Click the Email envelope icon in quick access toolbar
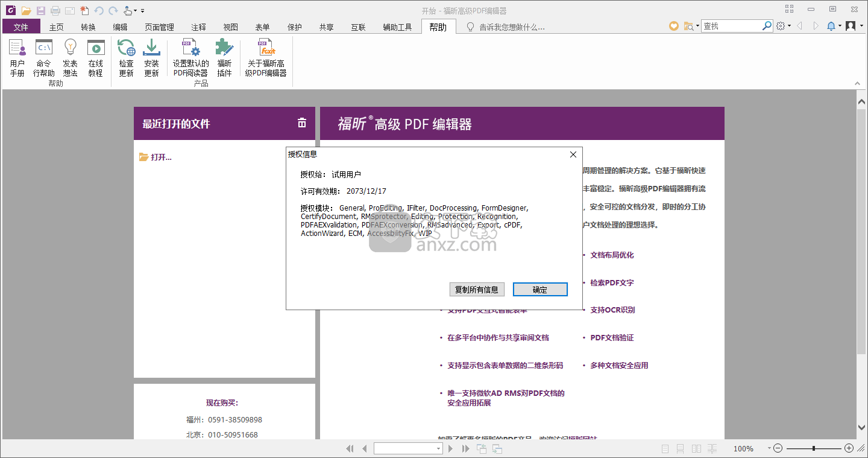Viewport: 868px width, 458px height. [70, 11]
